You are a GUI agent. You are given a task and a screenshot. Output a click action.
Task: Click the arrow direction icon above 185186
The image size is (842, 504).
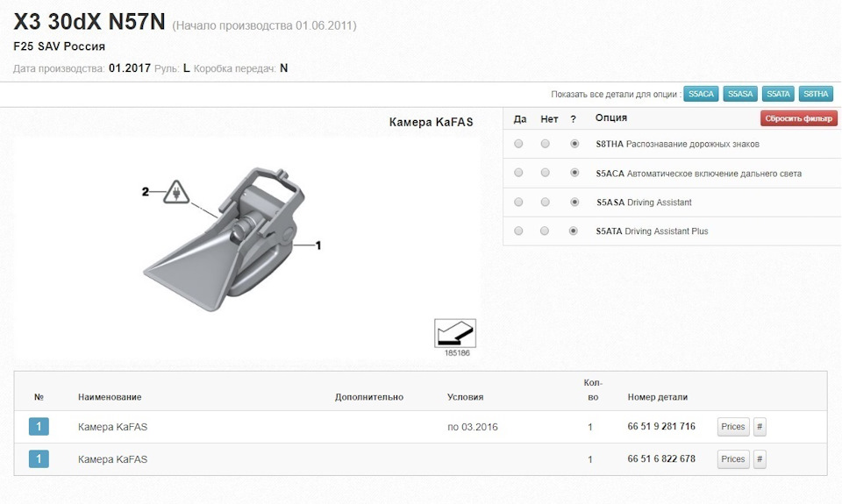455,333
